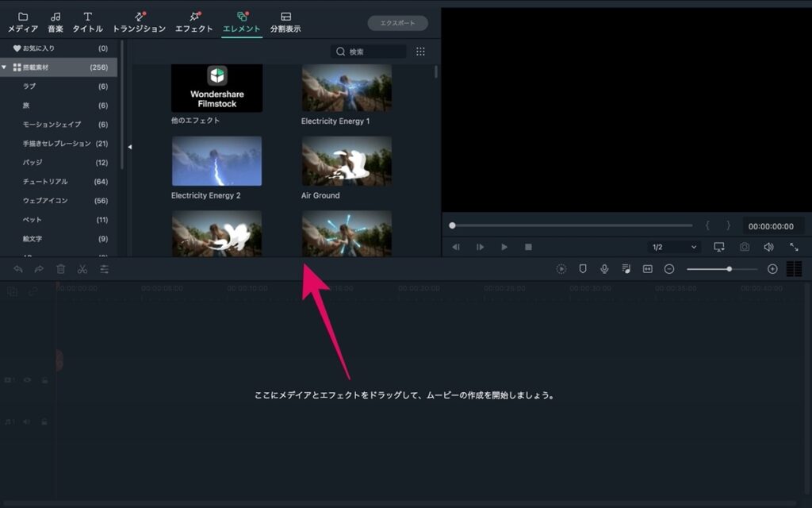The width and height of the screenshot is (812, 508).
Task: Toggle the timeline track height icon
Action: tap(795, 269)
